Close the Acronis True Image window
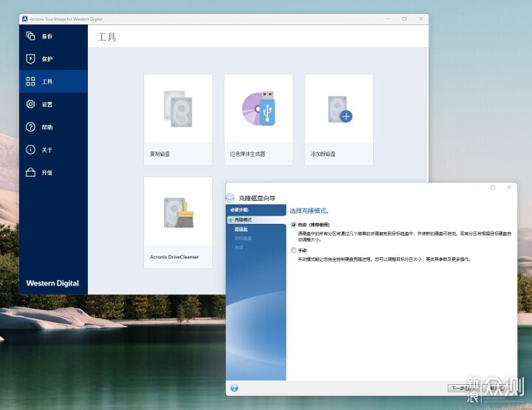Image resolution: width=532 pixels, height=410 pixels. 420,19
